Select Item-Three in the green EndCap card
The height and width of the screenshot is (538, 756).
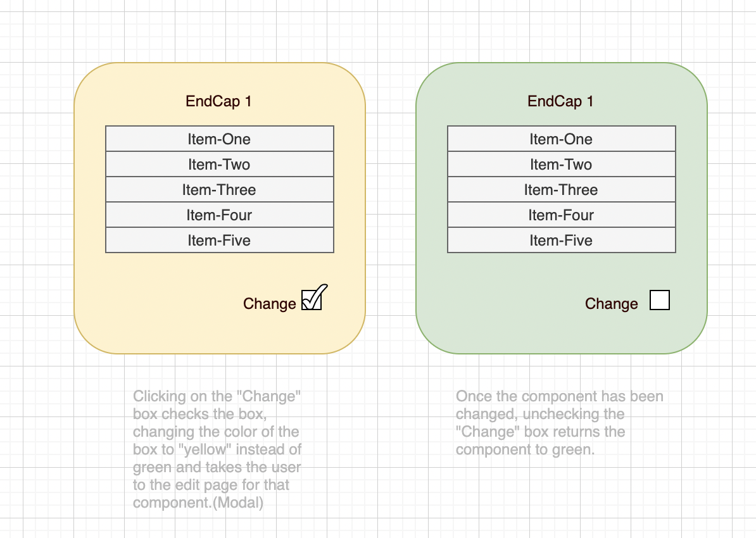pyautogui.click(x=561, y=189)
